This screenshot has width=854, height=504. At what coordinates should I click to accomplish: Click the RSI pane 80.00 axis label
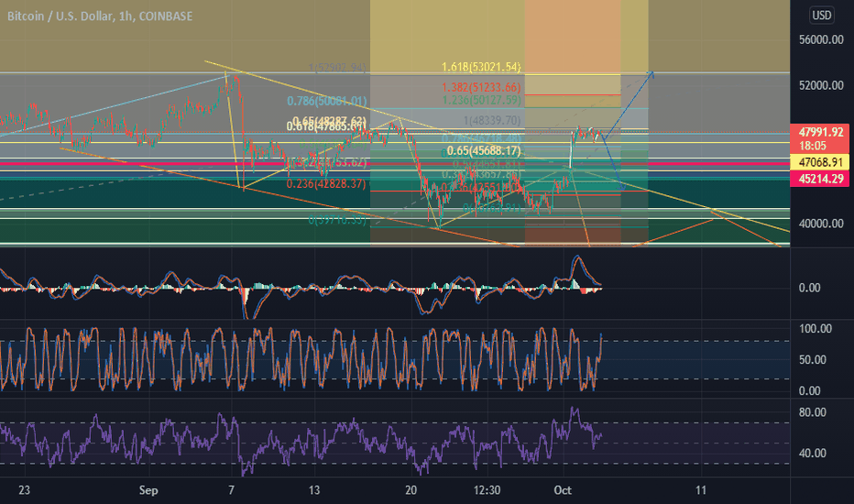tap(812, 412)
